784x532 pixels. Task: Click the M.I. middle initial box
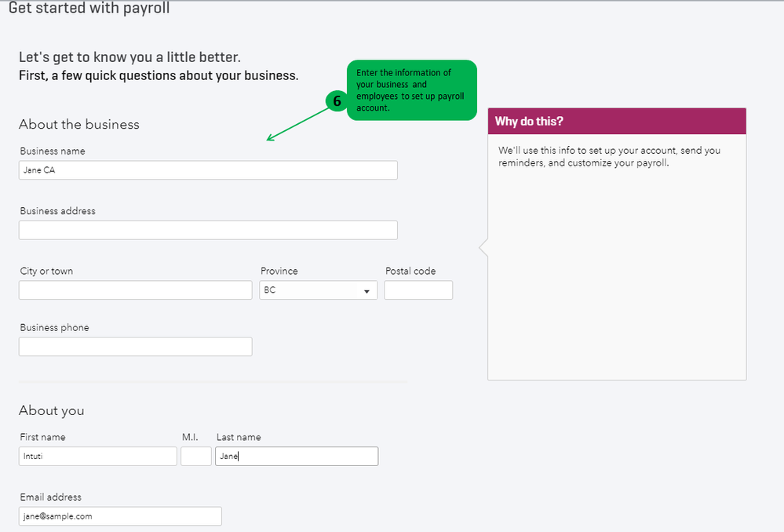click(195, 456)
